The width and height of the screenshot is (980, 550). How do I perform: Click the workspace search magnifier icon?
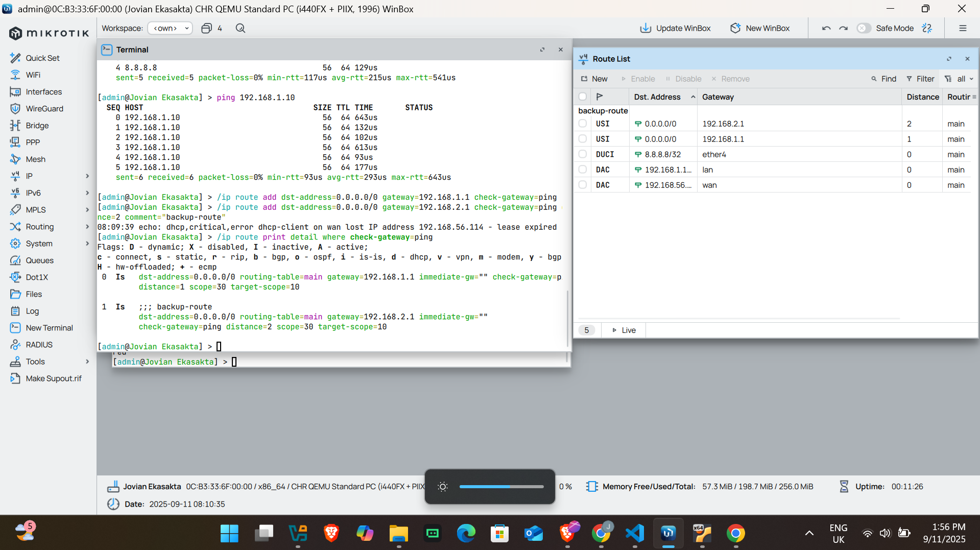pos(241,28)
